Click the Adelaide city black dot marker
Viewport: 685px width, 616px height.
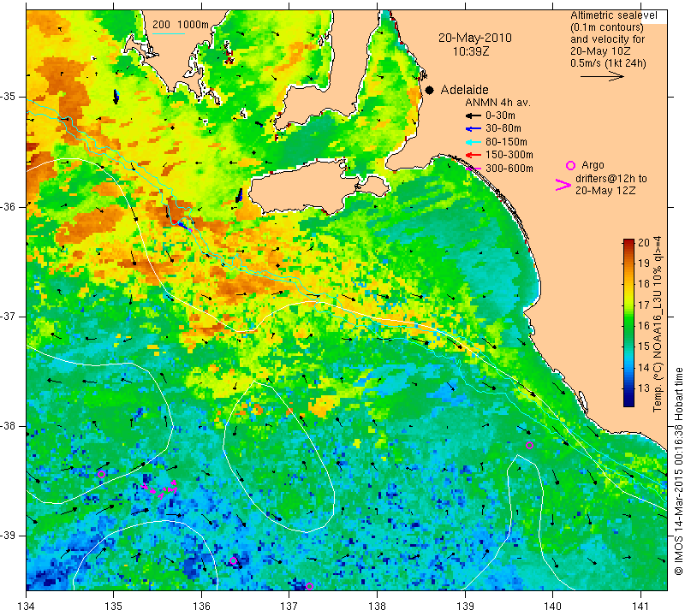[430, 90]
